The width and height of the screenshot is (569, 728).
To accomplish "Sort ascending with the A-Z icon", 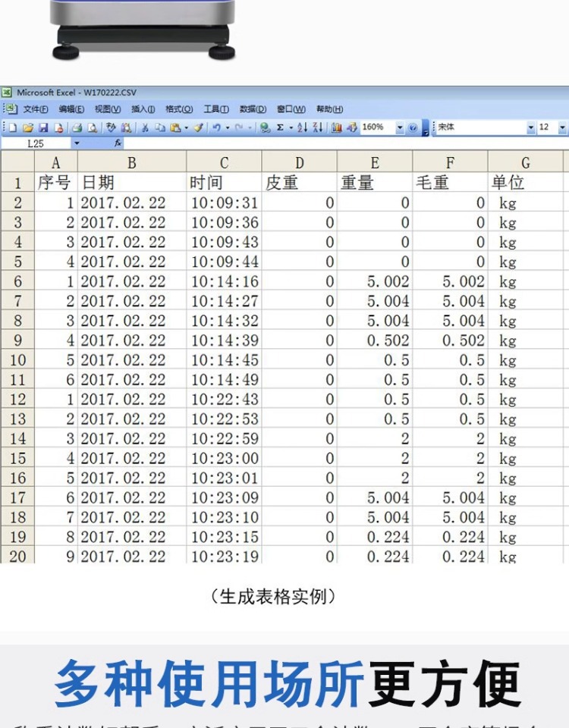I will point(303,127).
